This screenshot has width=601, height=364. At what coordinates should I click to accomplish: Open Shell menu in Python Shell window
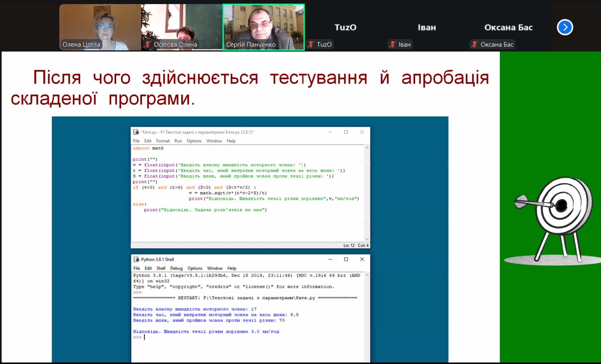point(161,269)
